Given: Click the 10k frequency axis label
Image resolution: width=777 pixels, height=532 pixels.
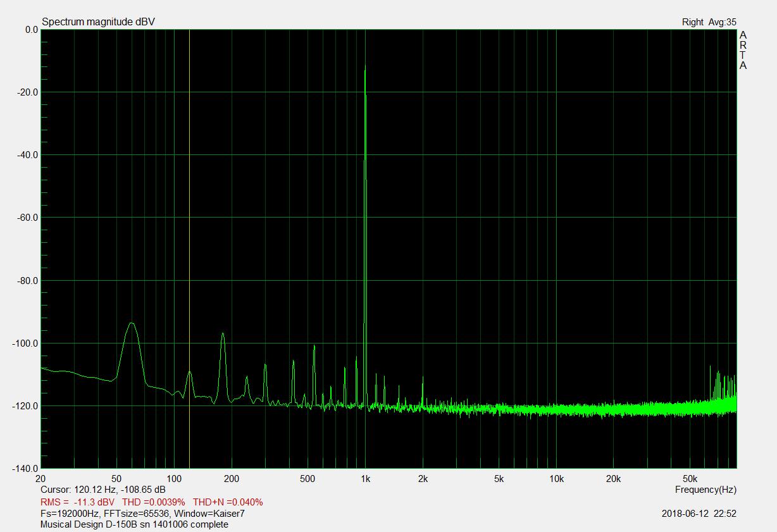Looking at the screenshot, I should coord(556,479).
